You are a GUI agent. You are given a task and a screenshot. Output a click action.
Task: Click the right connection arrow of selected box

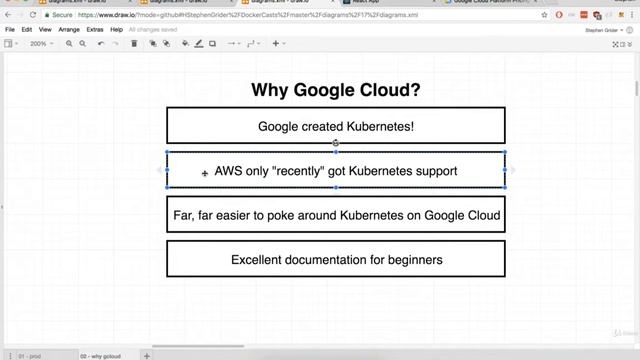point(513,170)
